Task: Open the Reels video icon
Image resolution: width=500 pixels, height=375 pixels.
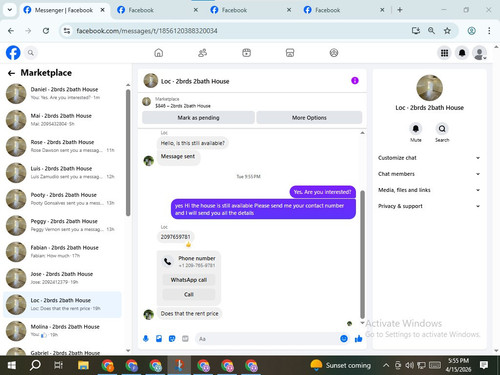Action: point(246,53)
